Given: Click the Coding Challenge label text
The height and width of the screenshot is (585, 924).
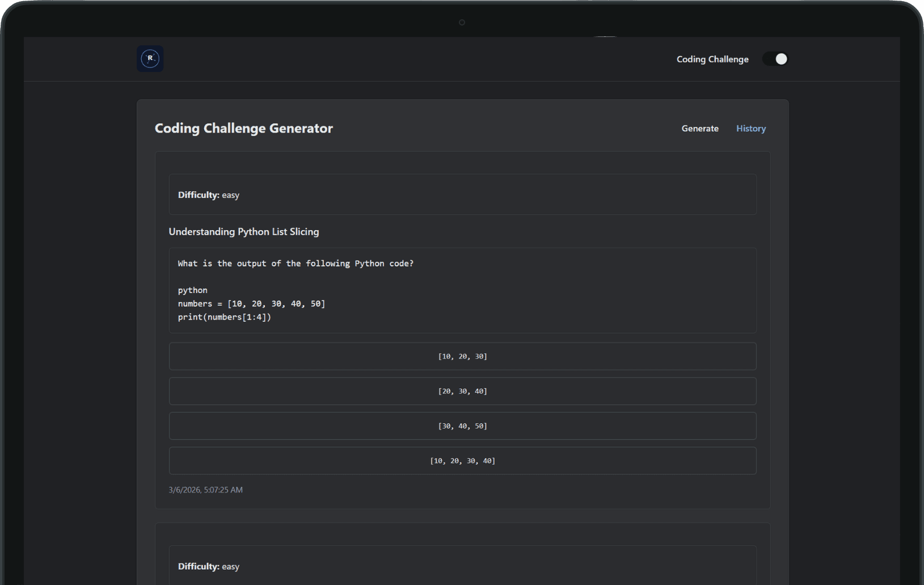Looking at the screenshot, I should 712,59.
